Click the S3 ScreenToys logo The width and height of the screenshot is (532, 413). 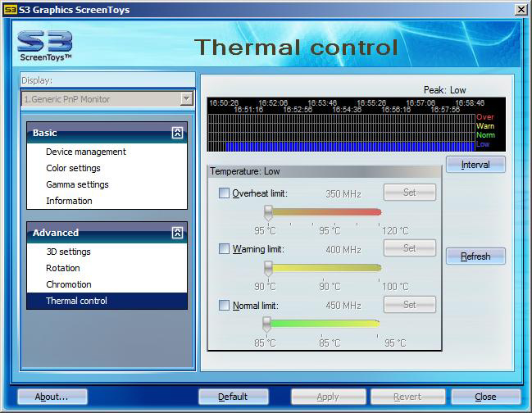point(45,46)
